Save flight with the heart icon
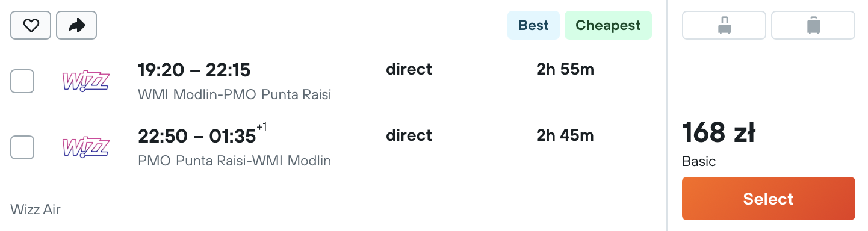The image size is (868, 231). (31, 26)
